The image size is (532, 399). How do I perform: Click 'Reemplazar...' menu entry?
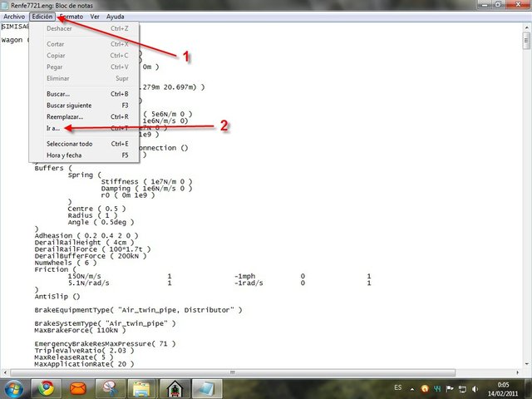point(65,117)
